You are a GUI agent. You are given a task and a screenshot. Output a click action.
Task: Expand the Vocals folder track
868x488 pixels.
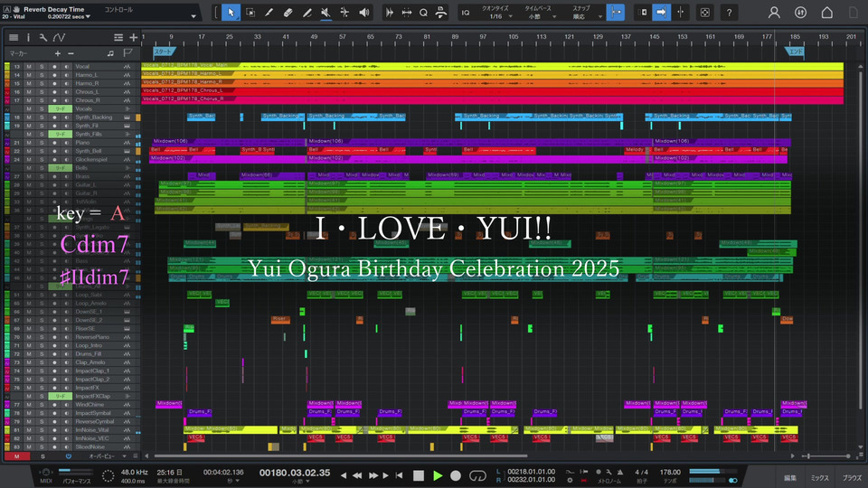click(127, 109)
